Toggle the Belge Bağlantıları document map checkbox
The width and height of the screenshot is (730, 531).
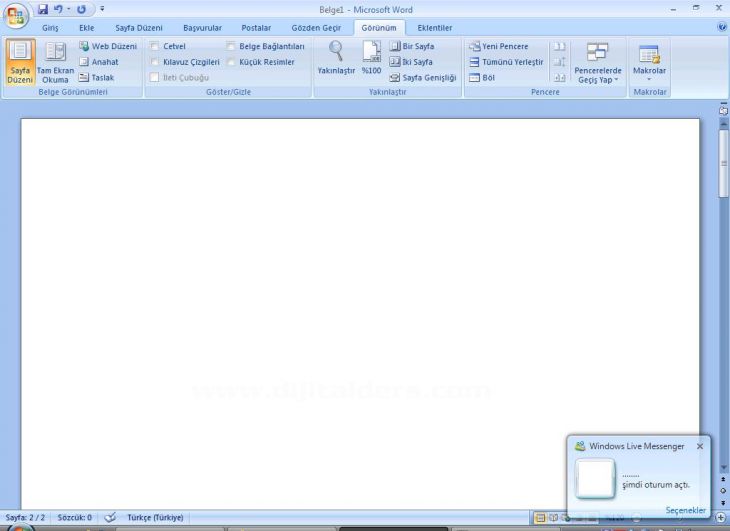pos(231,46)
